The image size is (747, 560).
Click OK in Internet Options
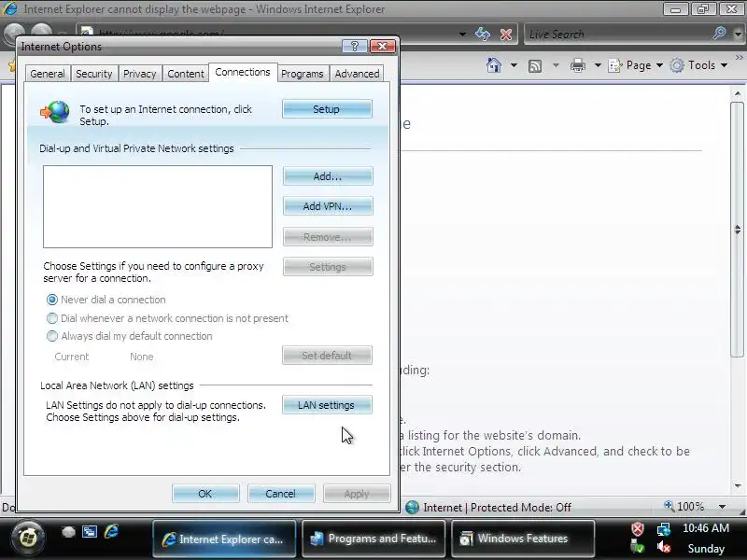pos(205,494)
